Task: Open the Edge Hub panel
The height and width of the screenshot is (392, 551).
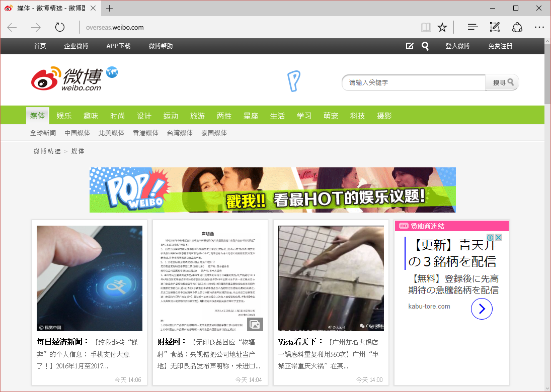Action: (x=473, y=27)
